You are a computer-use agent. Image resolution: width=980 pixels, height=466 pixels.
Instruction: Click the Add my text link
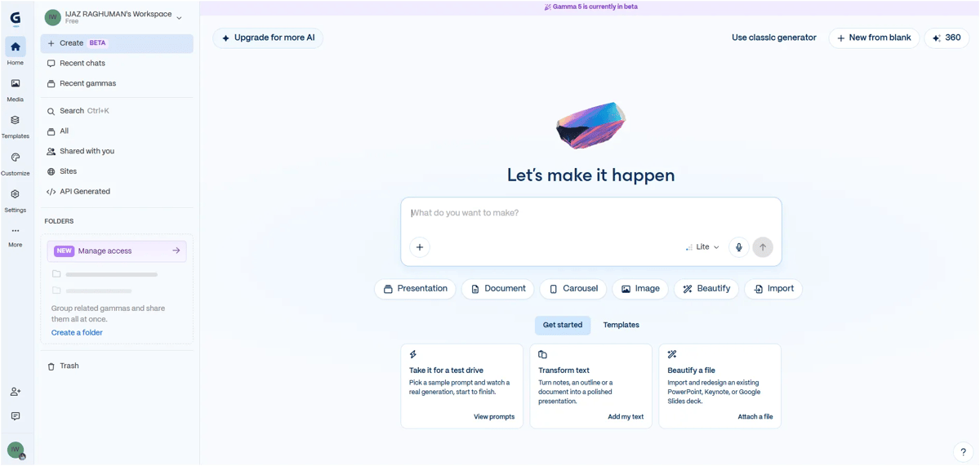point(626,417)
